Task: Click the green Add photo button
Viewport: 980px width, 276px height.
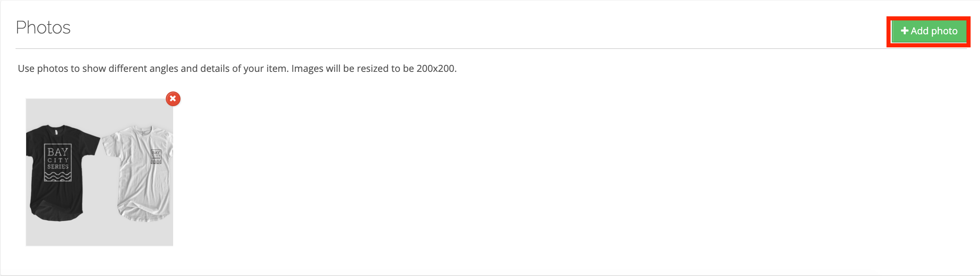Action: 929,31
